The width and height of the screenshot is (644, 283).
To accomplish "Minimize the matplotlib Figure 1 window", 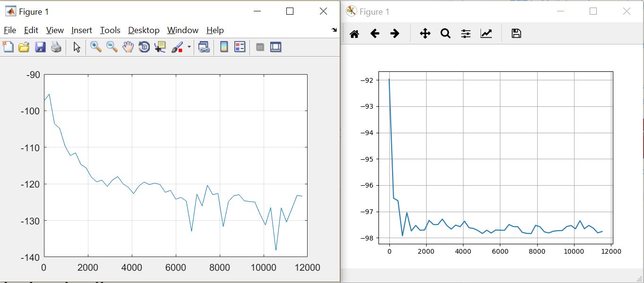I will tap(560, 11).
